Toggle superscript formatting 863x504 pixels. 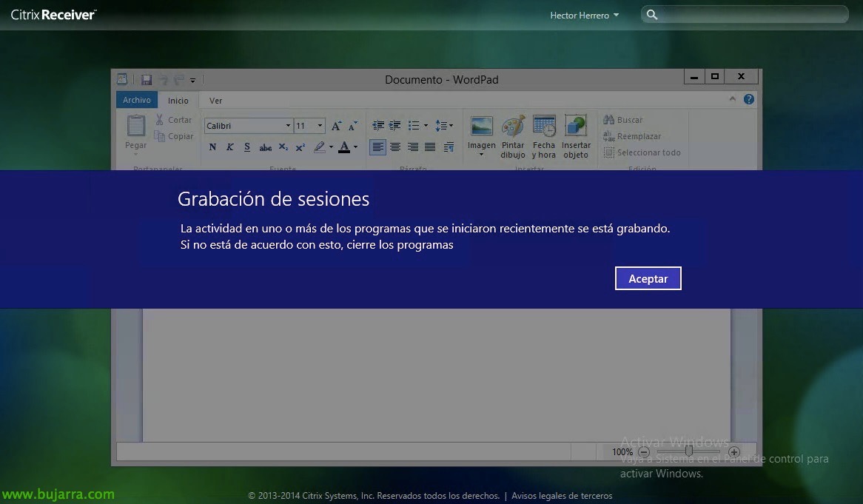click(300, 147)
